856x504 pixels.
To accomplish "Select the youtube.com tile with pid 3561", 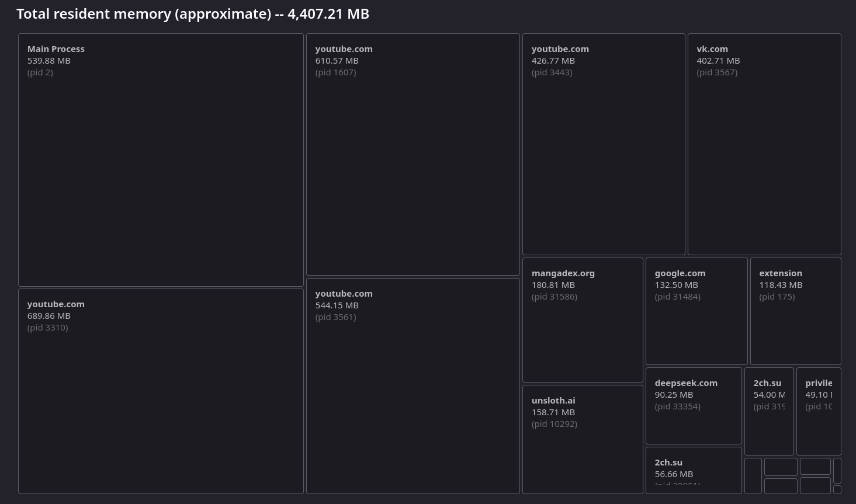I will [x=413, y=386].
